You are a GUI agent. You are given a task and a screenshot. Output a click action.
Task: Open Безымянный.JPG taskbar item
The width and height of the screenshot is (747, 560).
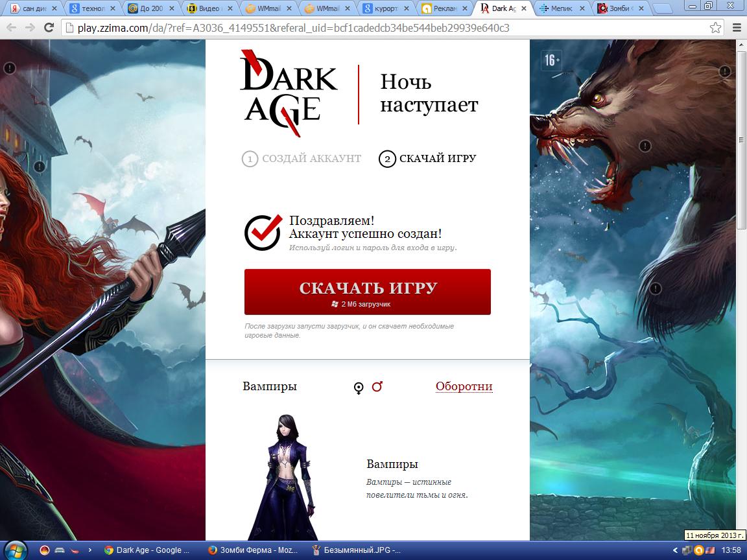tap(357, 550)
